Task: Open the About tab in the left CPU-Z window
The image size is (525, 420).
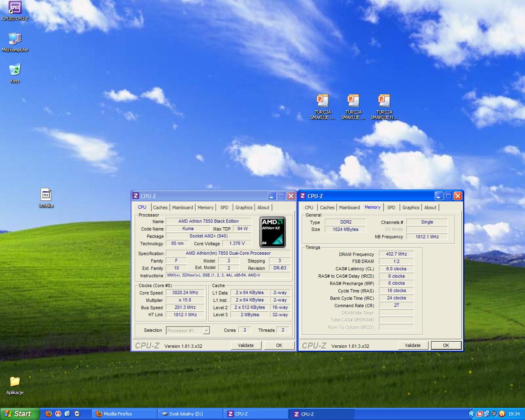Action: pyautogui.click(x=263, y=208)
